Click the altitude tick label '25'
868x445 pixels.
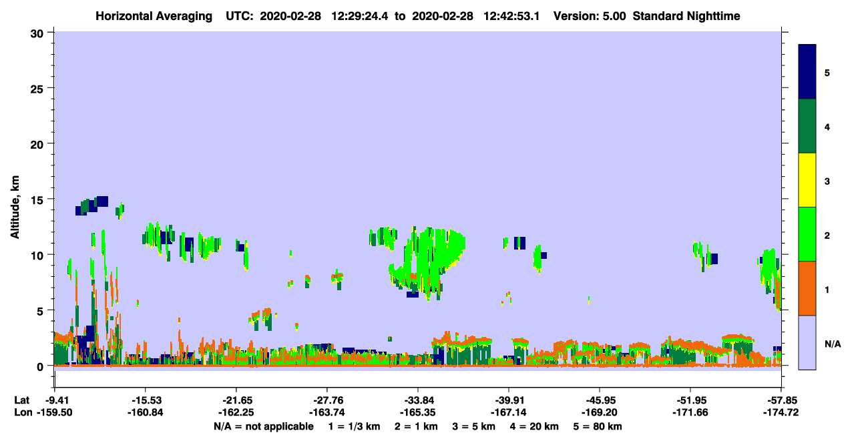point(39,88)
